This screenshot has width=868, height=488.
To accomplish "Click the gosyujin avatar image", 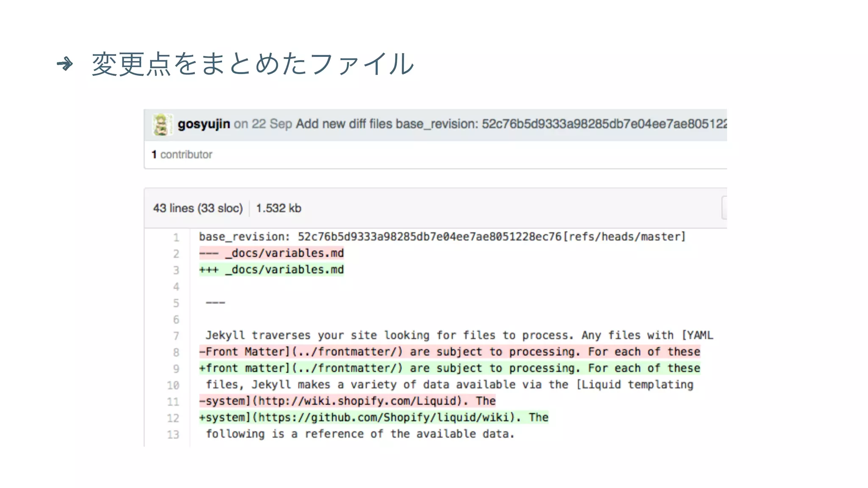I will click(x=162, y=125).
